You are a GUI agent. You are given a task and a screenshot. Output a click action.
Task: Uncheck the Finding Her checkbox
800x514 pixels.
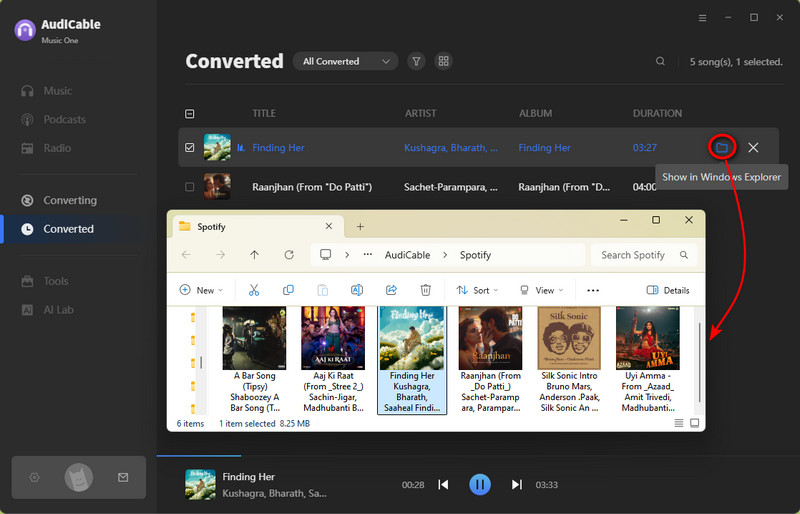coord(189,148)
